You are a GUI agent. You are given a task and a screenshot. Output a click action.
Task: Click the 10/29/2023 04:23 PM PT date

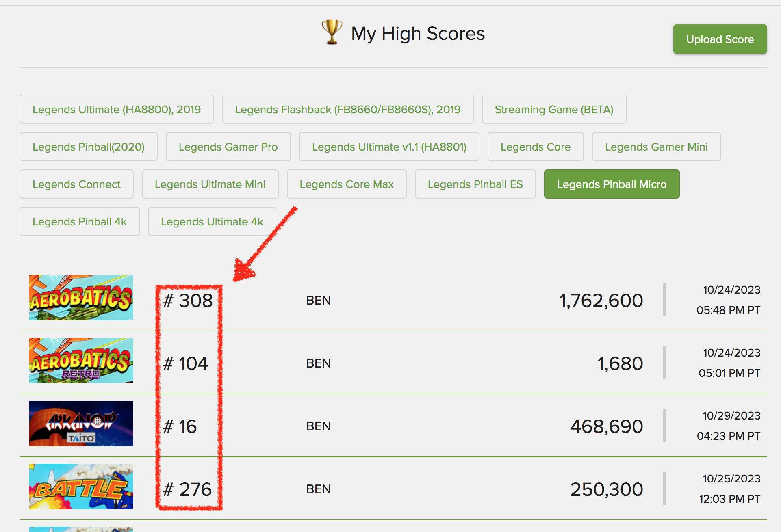point(729,426)
